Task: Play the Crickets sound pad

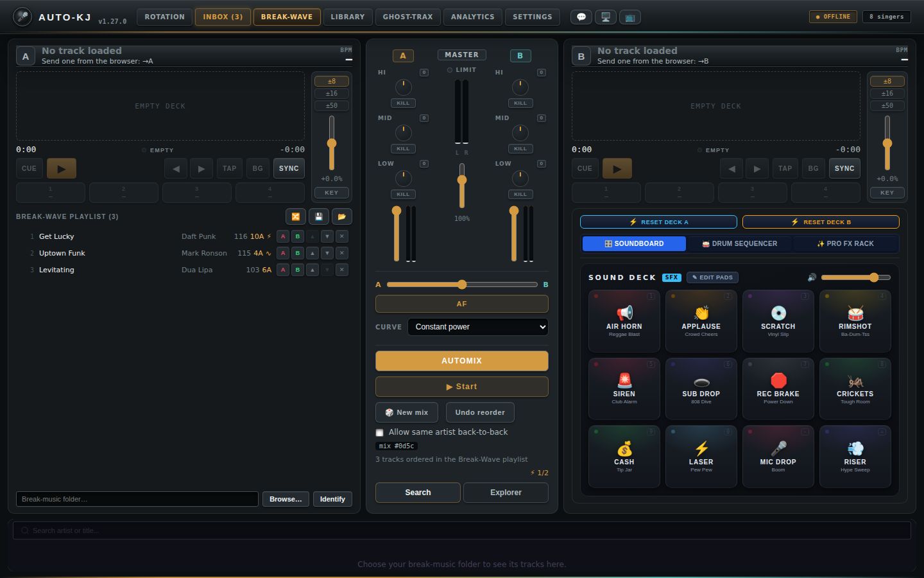Action: coord(855,389)
